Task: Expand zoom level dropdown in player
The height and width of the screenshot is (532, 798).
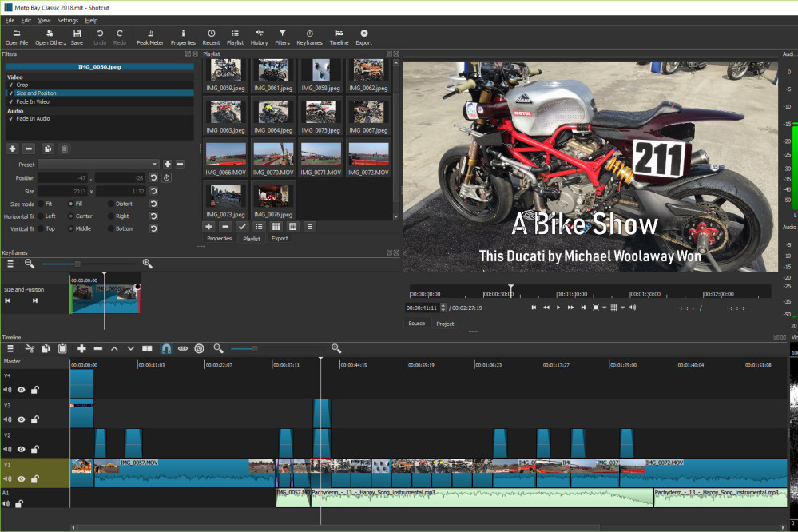Action: [x=605, y=308]
